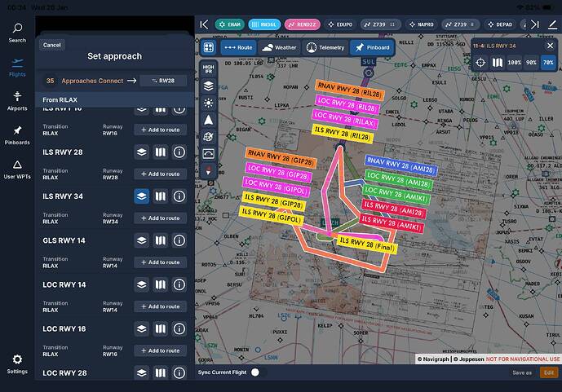Screen dimensions: 562x392
Task: Open User WPTs sidebar section
Action: point(17,170)
